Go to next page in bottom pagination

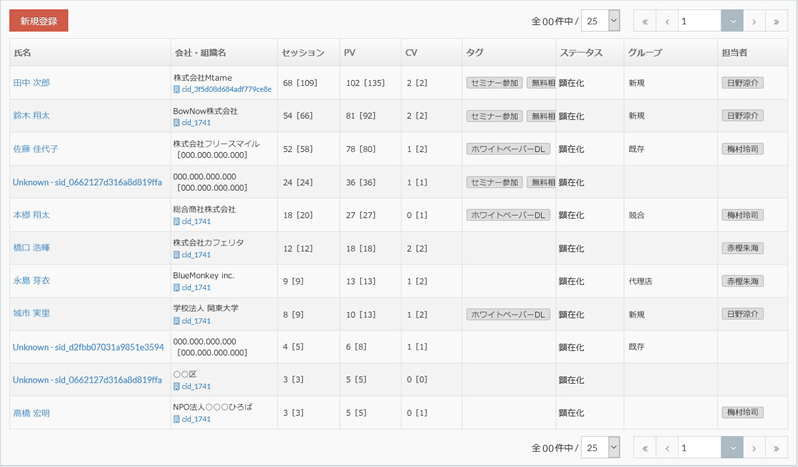tap(755, 447)
